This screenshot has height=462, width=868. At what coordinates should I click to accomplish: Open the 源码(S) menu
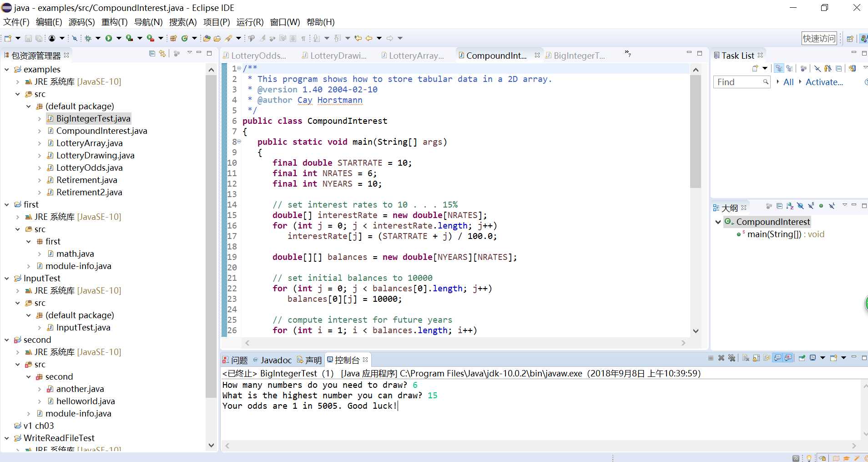point(82,22)
